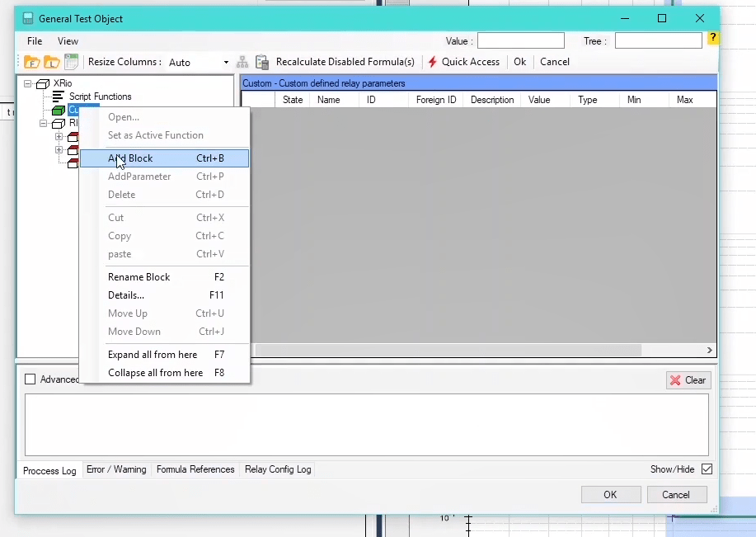Select the Script Functions tree node

(x=100, y=97)
